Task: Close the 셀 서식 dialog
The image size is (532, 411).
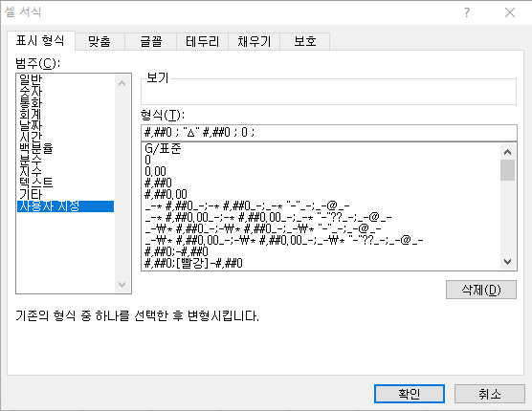Action: 510,12
